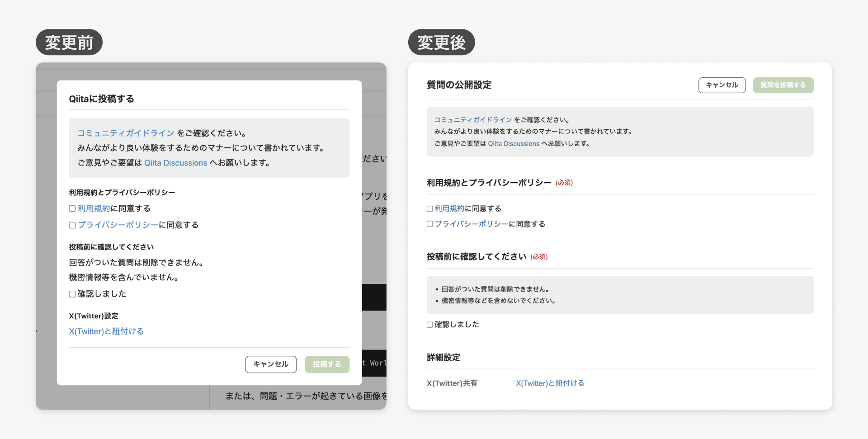Image resolution: width=868 pixels, height=439 pixels.
Task: Enable 利用規約 agreement in 変更後 screen
Action: tap(429, 208)
